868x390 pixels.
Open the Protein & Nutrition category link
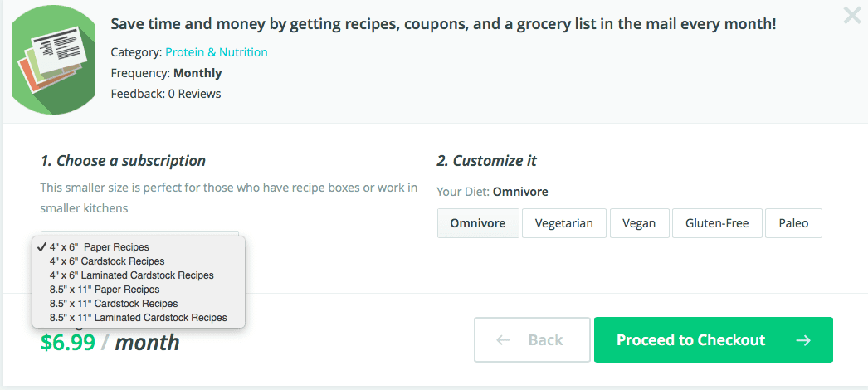click(217, 52)
